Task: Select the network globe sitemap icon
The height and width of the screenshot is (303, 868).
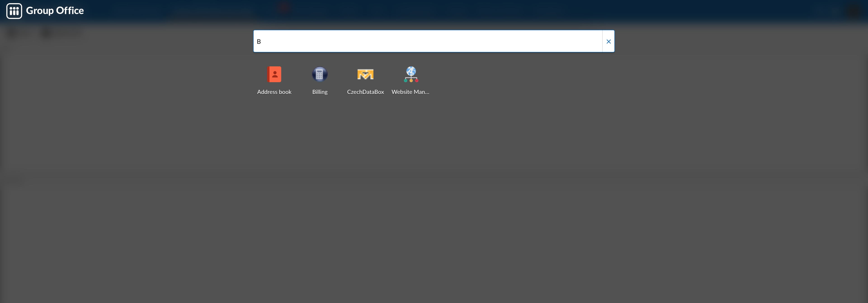Action: point(411,74)
